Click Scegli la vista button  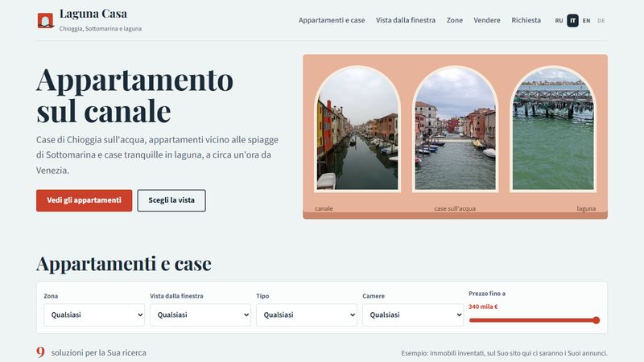click(171, 200)
